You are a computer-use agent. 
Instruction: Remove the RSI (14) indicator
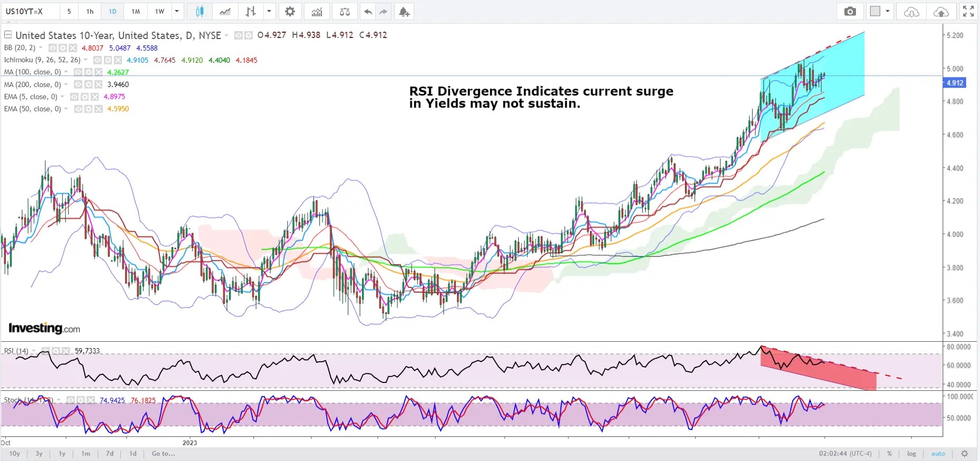tap(66, 351)
